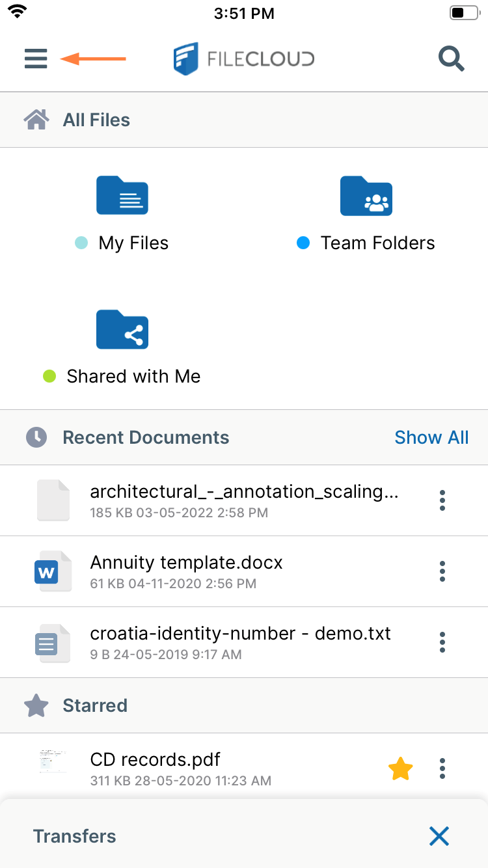Close the Transfers panel
This screenshot has height=868, width=488.
(439, 836)
